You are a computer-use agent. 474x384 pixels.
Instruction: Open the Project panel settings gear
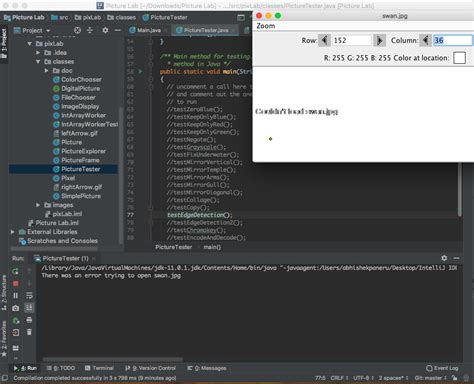pos(105,30)
